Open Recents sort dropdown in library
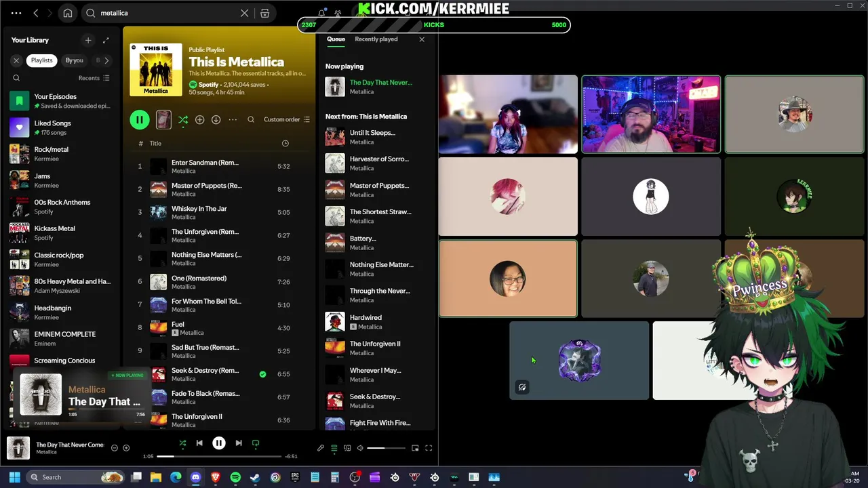This screenshot has height=488, width=868. (94, 78)
